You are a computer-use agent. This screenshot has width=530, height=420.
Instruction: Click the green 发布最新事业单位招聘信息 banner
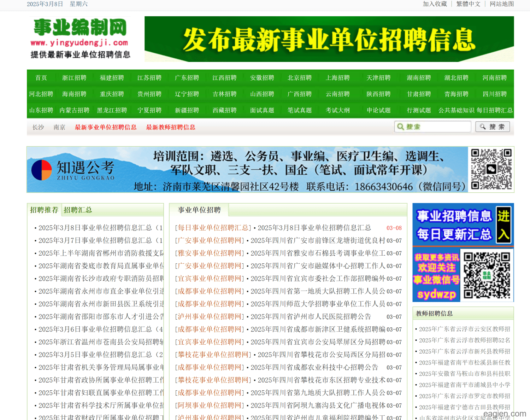coord(329,39)
